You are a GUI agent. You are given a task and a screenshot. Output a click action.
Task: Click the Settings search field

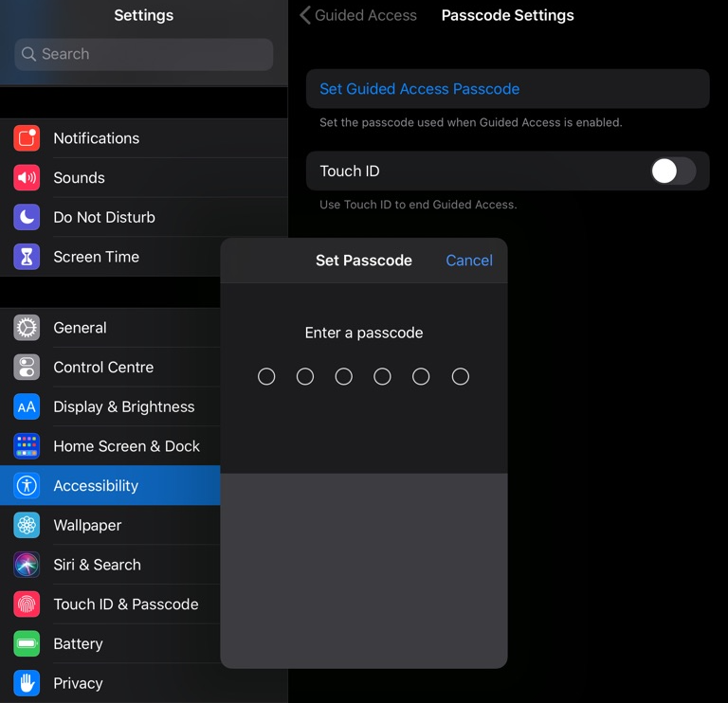[x=144, y=54]
